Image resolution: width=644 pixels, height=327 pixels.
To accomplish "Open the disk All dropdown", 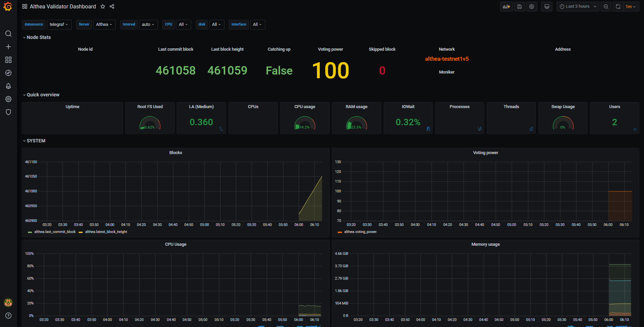I will coord(217,25).
